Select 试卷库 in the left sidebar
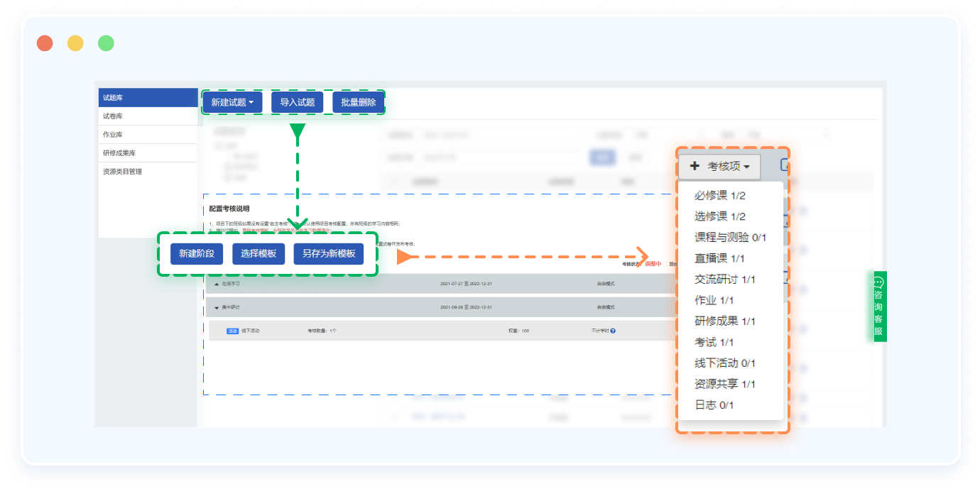This screenshot has width=980, height=491. pos(148,116)
